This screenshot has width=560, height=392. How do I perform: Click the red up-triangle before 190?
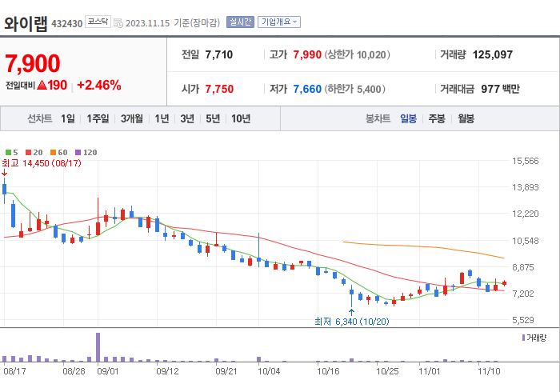(42, 85)
